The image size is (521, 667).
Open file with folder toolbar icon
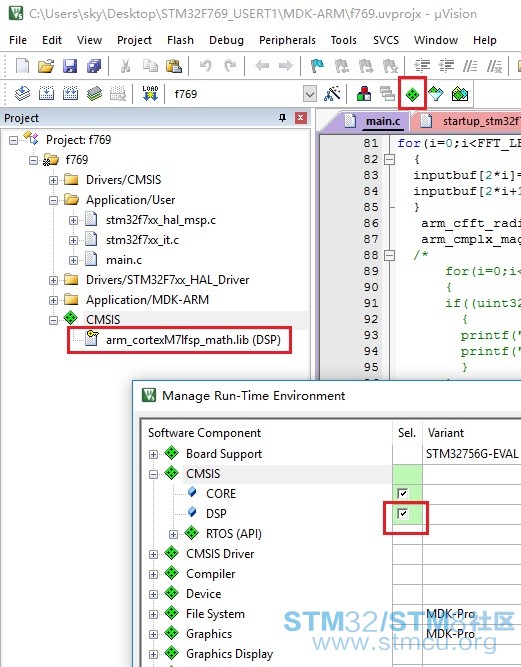[x=46, y=66]
